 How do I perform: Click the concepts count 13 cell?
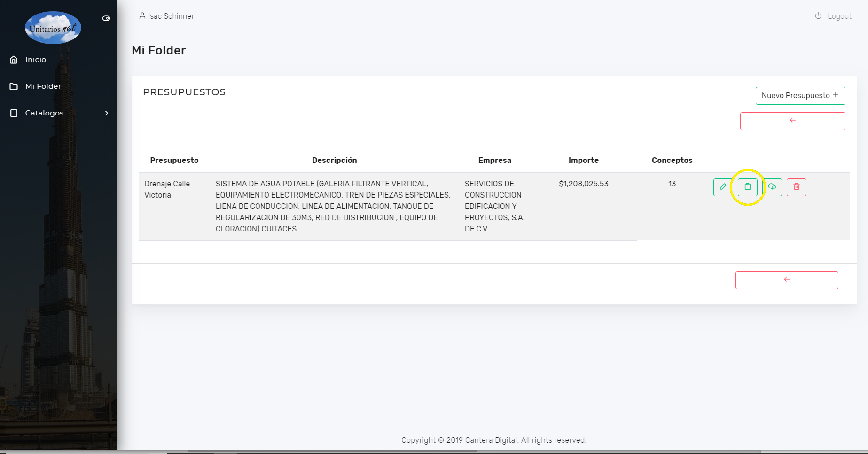point(672,184)
